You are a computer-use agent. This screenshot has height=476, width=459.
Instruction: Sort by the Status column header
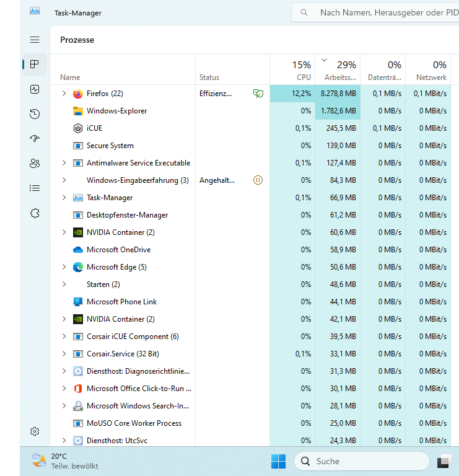[233, 69]
